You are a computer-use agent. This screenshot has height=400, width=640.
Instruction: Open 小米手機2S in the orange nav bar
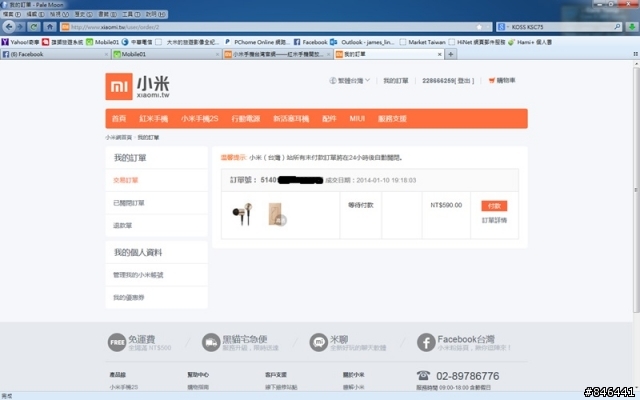coord(200,119)
